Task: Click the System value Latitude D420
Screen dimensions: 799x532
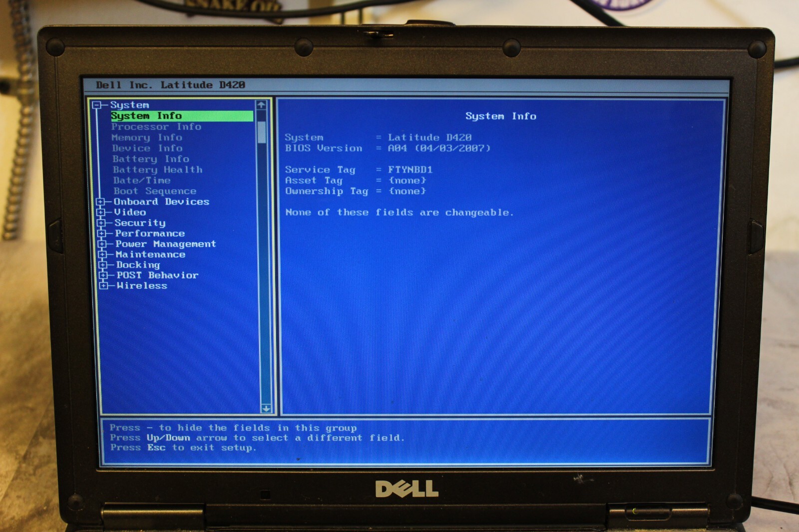Action: pos(429,138)
